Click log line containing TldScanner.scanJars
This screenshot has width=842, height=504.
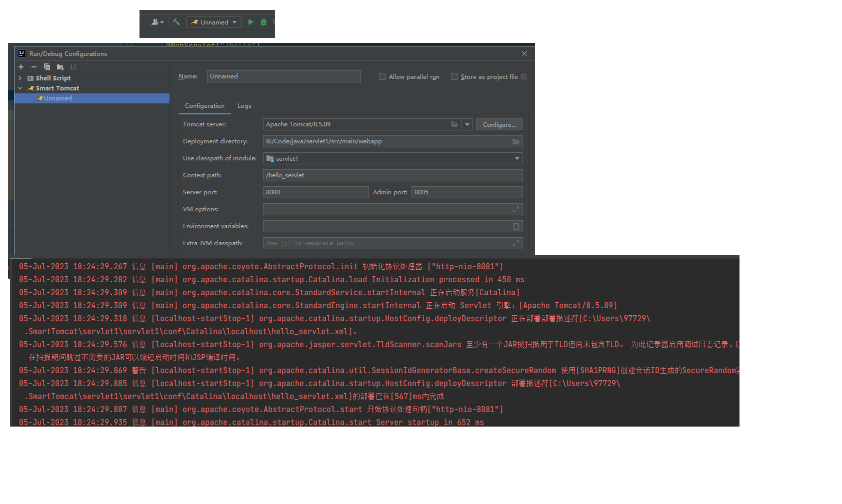coord(378,345)
